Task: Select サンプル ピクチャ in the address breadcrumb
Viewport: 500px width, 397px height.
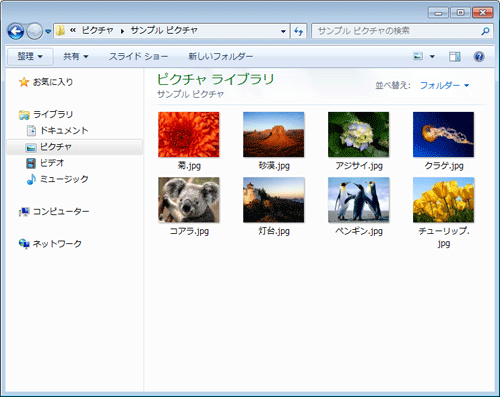Action: tap(164, 31)
